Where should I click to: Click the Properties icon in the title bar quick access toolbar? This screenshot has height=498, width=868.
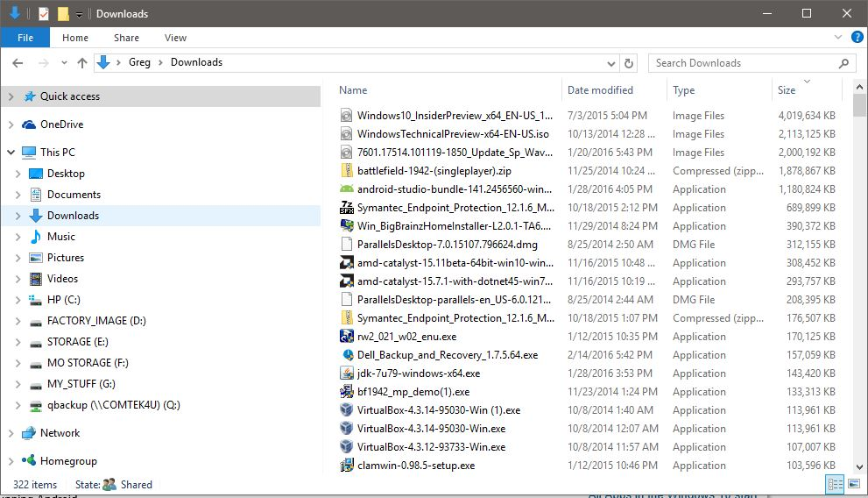[x=44, y=14]
